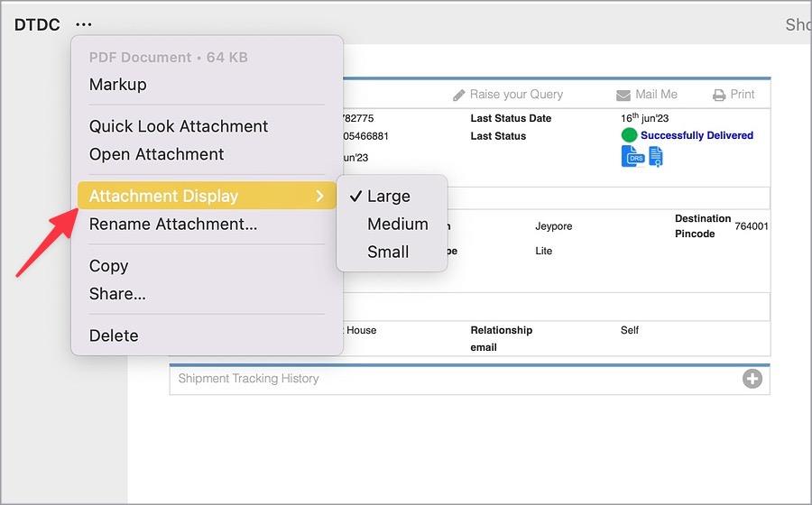The image size is (812, 505).
Task: Click the Mail Me envelope icon
Action: (623, 96)
